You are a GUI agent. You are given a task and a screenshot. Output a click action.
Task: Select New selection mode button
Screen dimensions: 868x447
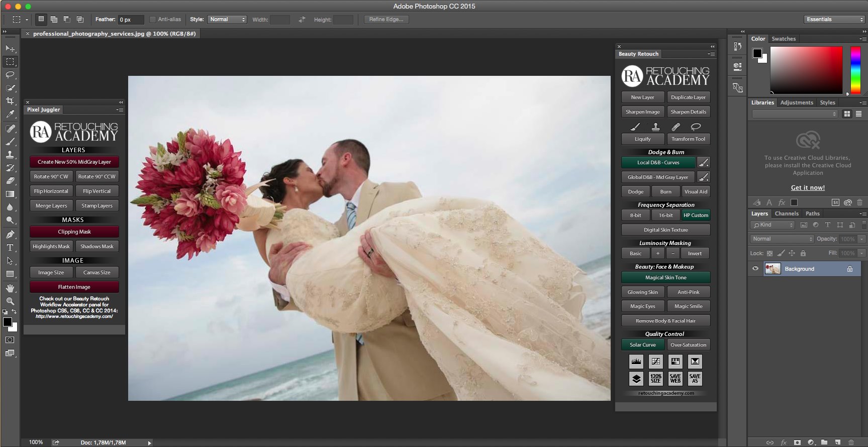(41, 19)
